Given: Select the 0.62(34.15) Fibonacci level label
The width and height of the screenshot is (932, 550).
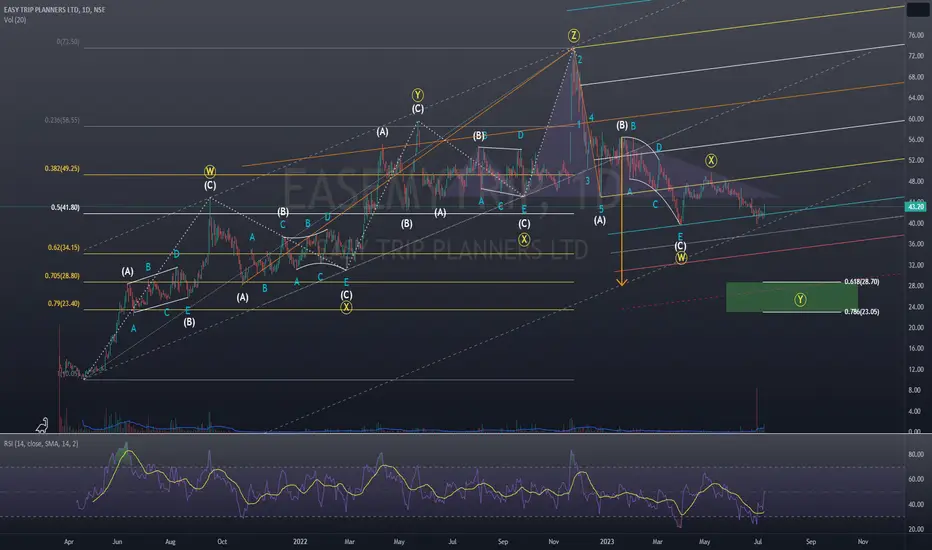Looking at the screenshot, I should point(64,247).
